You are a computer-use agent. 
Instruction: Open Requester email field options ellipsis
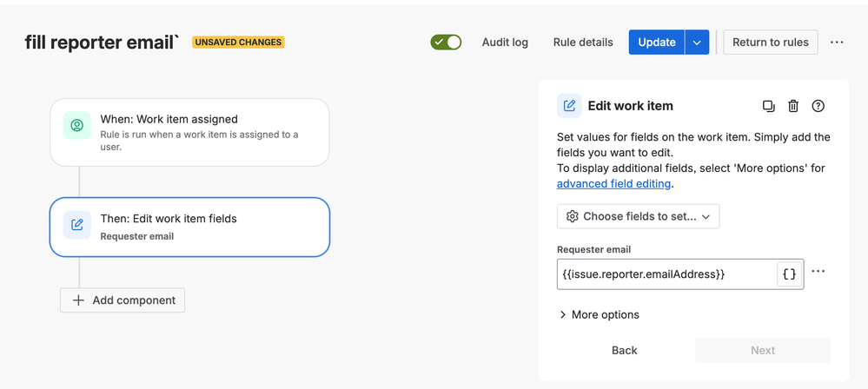(818, 272)
